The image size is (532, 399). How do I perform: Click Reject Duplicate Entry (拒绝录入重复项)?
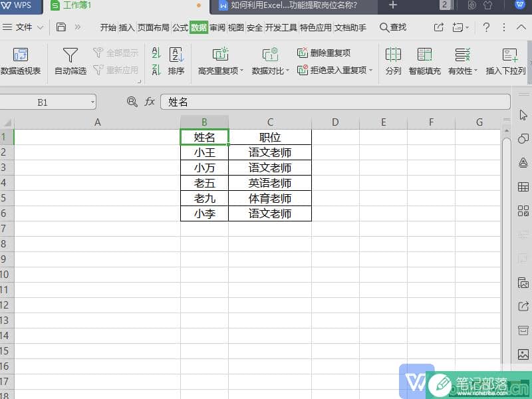pos(332,70)
